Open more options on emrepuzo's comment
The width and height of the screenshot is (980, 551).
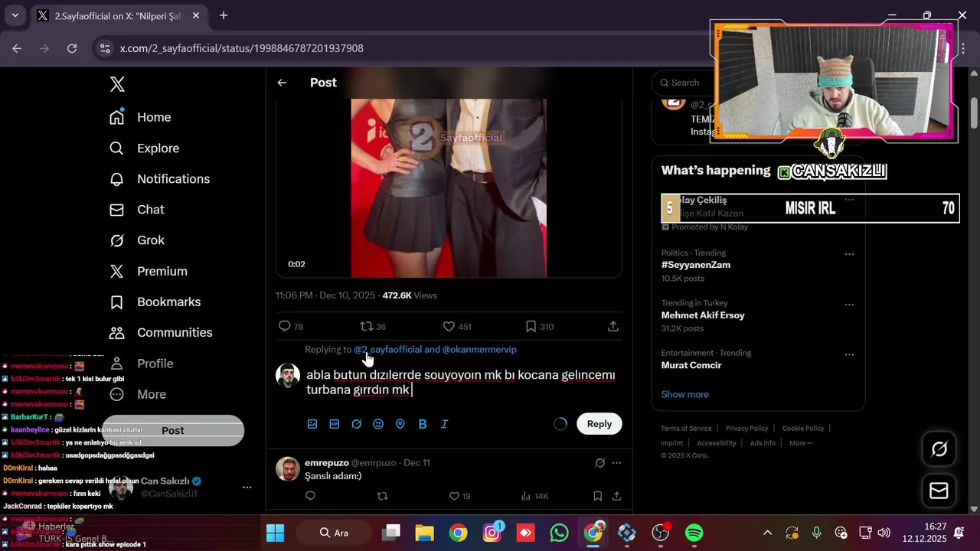tap(617, 463)
